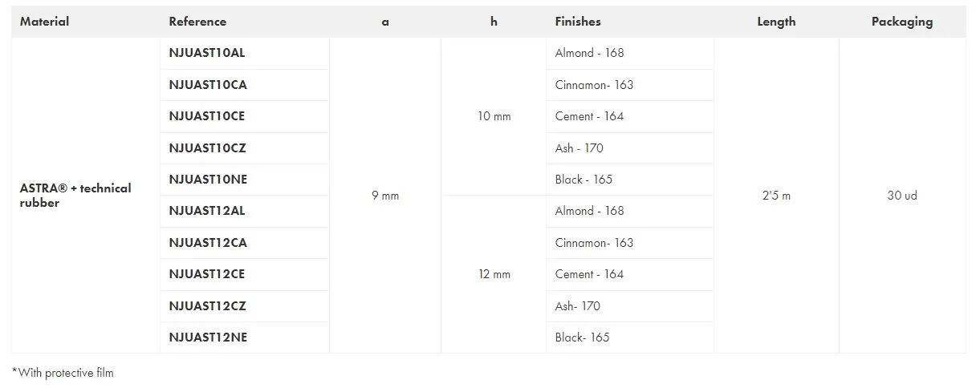This screenshot has width=980, height=388.
Task: Select the NJUAST12CE reference code
Action: coord(207,274)
